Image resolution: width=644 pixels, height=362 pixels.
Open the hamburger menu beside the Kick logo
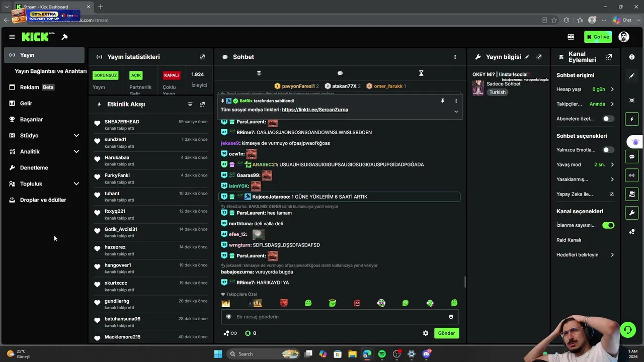coord(12,37)
